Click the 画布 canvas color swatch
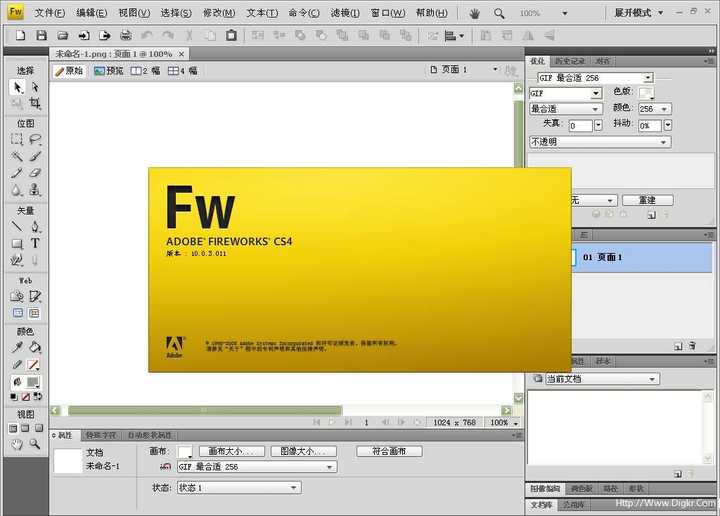The image size is (720, 516). 185,452
